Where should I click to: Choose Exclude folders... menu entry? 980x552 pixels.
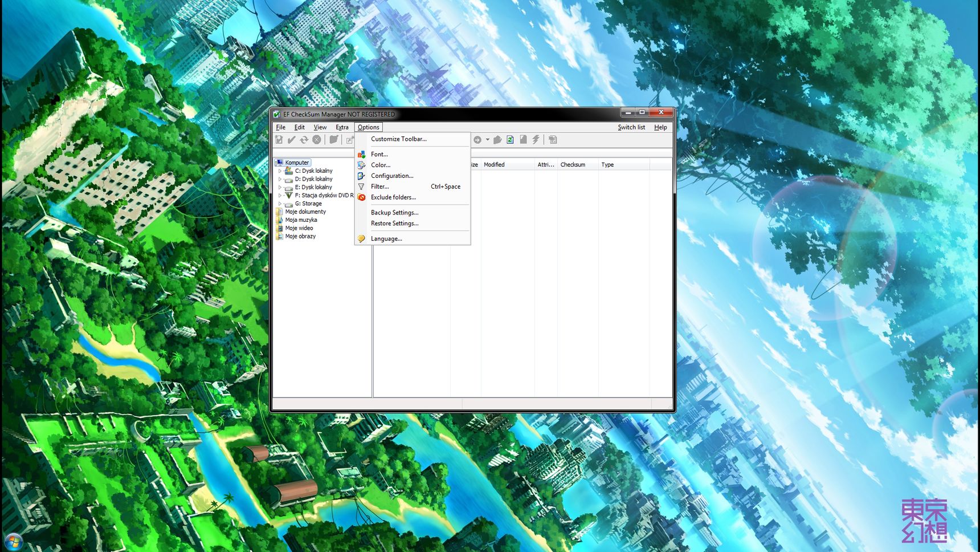[413, 197]
